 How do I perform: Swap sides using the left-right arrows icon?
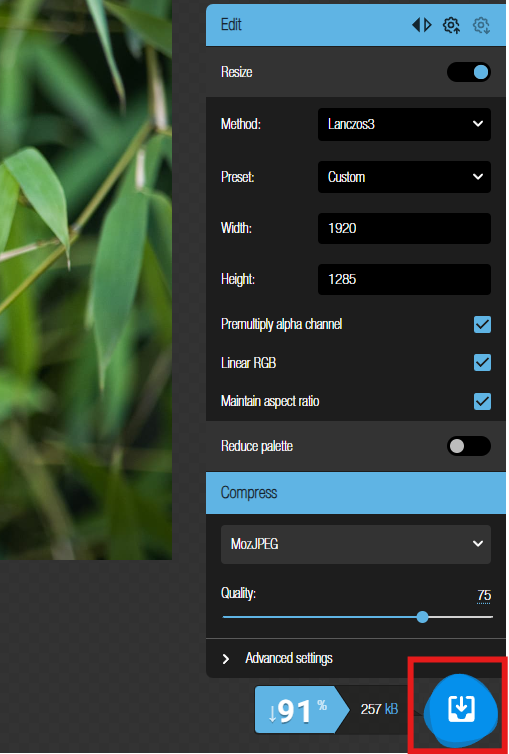(x=422, y=25)
